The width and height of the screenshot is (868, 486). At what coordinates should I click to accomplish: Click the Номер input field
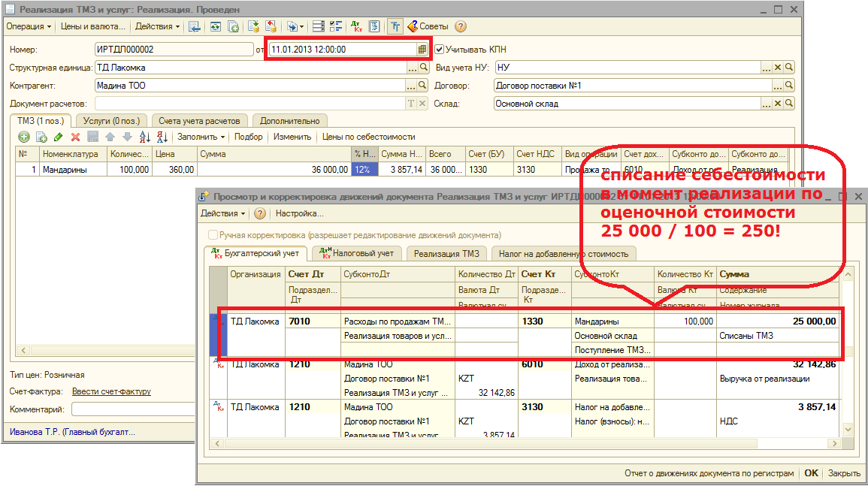[x=174, y=49]
